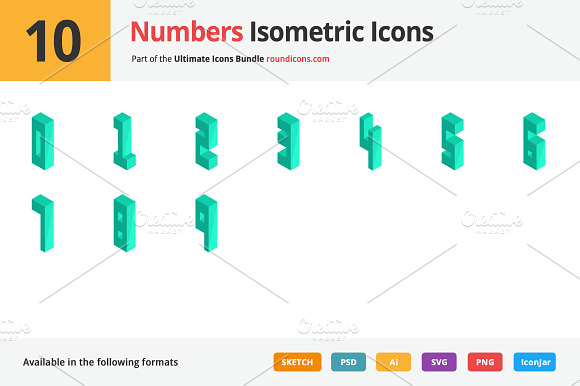The width and height of the screenshot is (580, 386).
Task: Click 'Available in the following formats' text
Action: pyautogui.click(x=101, y=362)
